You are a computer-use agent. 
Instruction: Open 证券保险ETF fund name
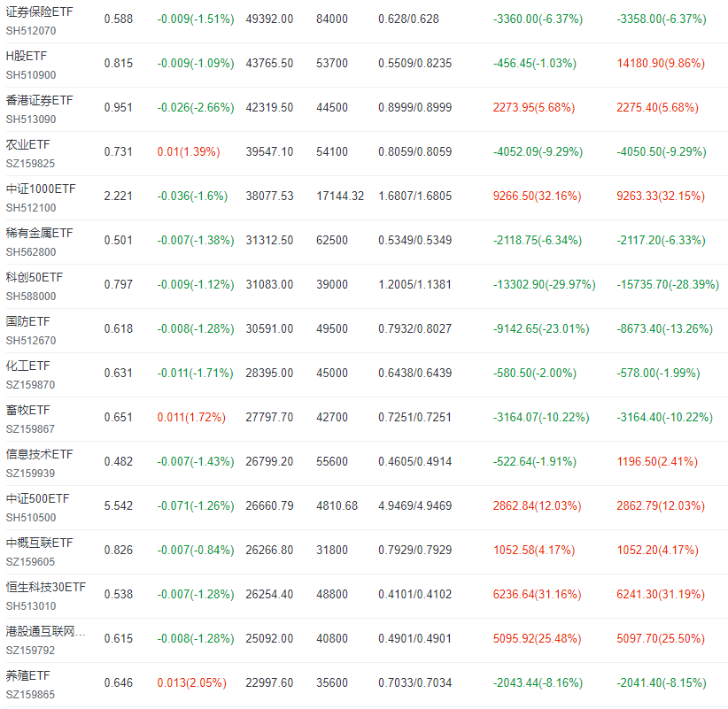pyautogui.click(x=40, y=12)
